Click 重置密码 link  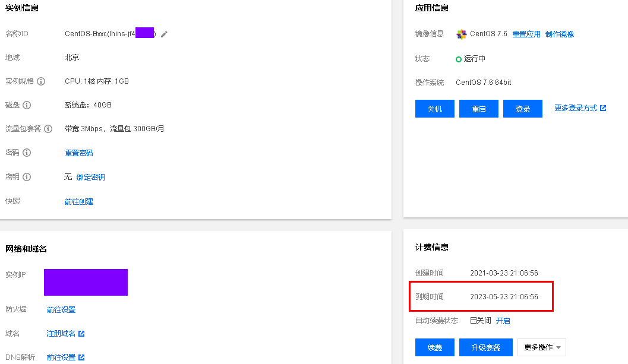(x=79, y=153)
